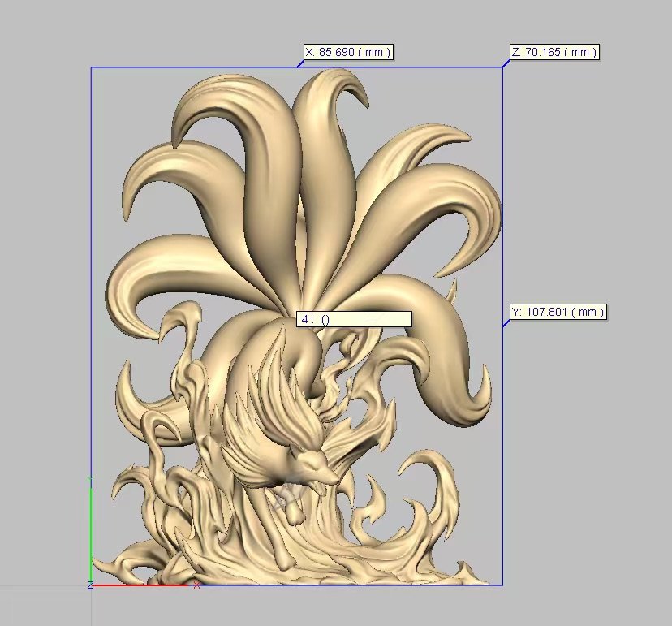The width and height of the screenshot is (672, 626).
Task: Click the Z origin marker of axis gizmo
Action: click(x=89, y=585)
